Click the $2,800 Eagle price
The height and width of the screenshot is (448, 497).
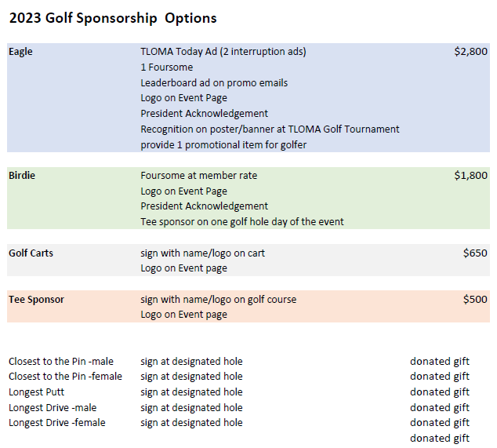[470, 52]
